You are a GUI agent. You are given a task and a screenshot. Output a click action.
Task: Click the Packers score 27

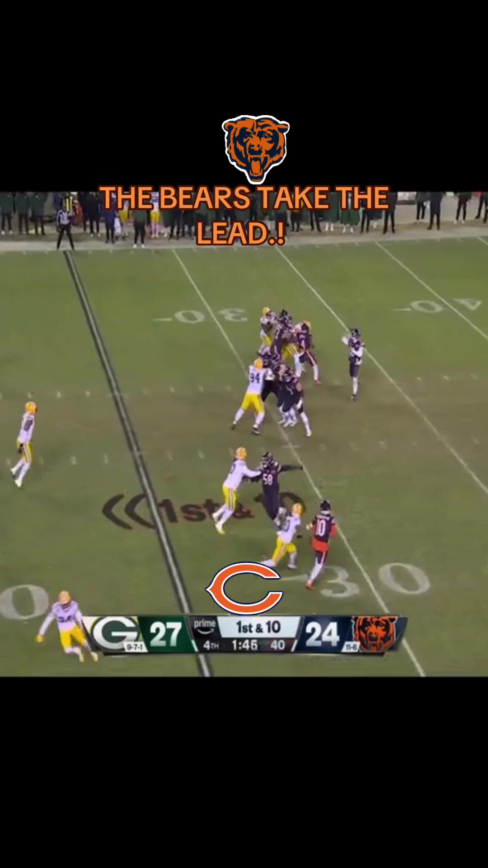click(x=165, y=634)
